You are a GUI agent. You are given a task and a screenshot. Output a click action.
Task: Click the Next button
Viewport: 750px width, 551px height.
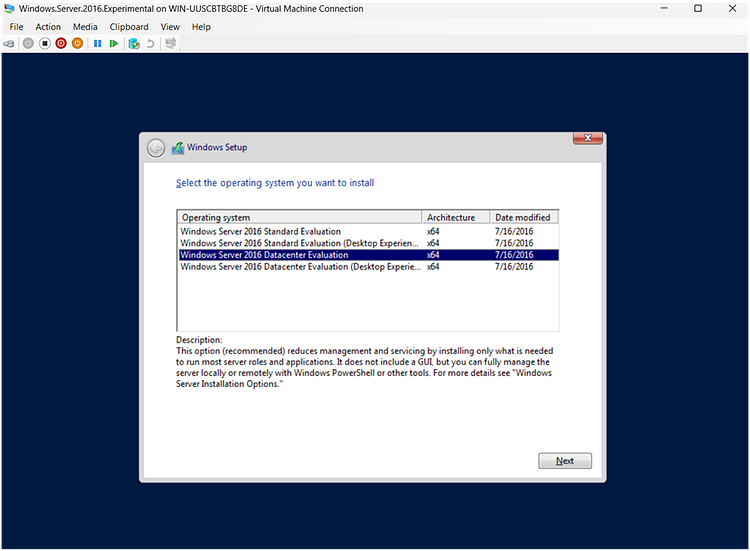click(x=565, y=461)
